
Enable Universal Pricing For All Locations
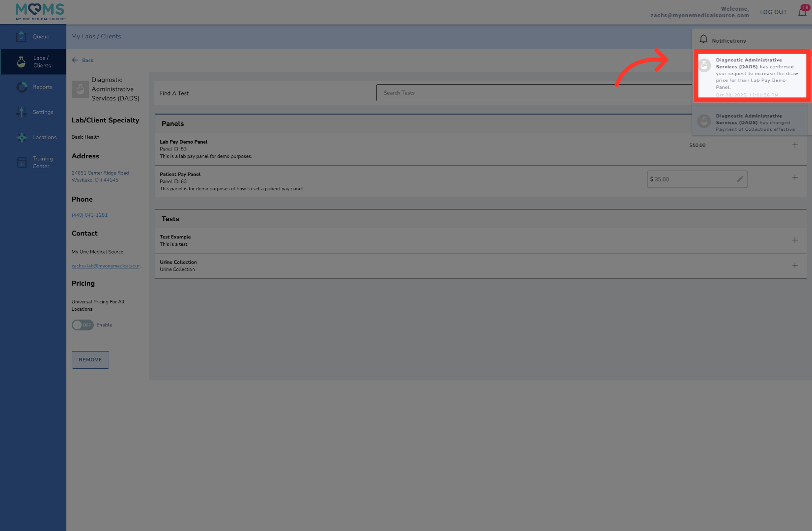[82, 324]
